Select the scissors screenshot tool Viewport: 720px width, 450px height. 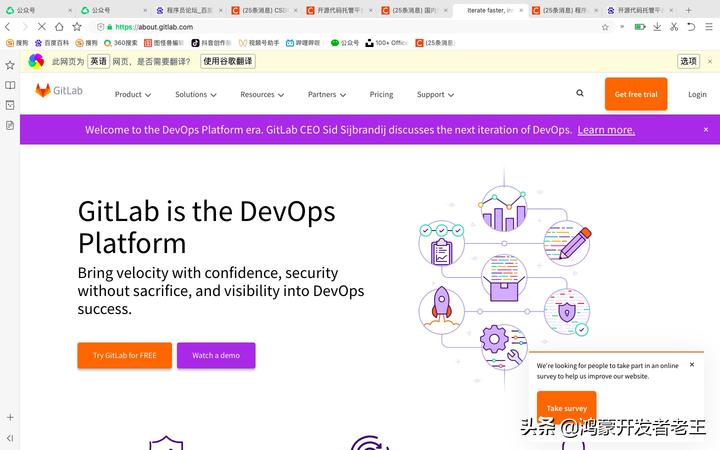coord(674,27)
